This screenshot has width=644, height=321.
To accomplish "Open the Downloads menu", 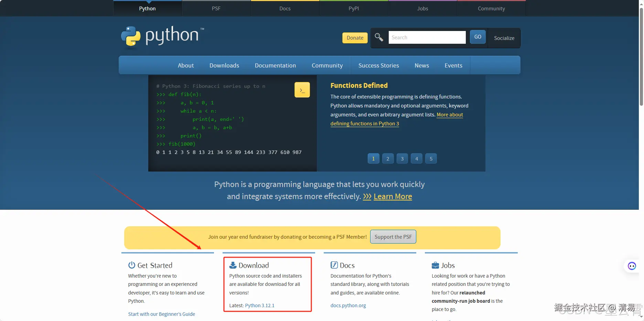I will (x=224, y=65).
